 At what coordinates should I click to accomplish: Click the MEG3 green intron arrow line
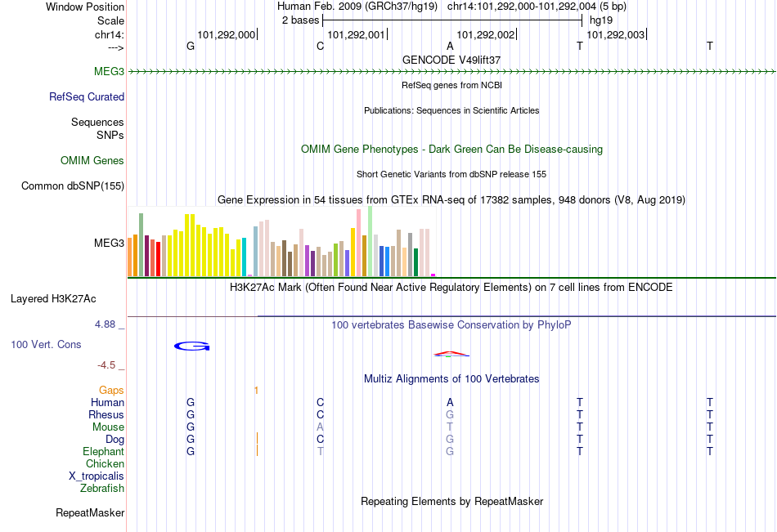click(451, 72)
